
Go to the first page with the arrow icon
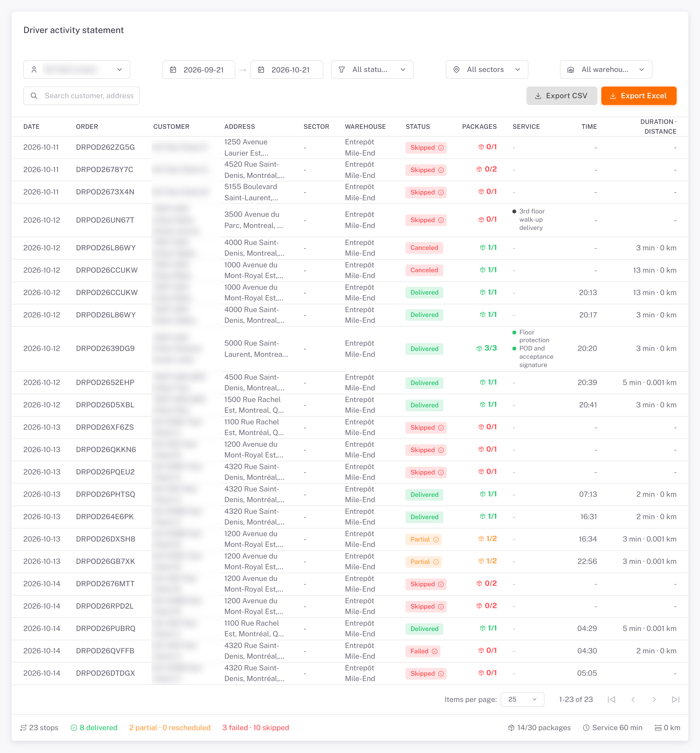(x=611, y=699)
